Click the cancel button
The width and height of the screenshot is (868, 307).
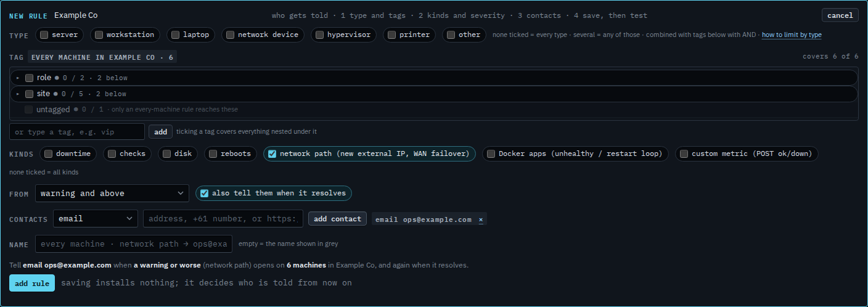[840, 15]
